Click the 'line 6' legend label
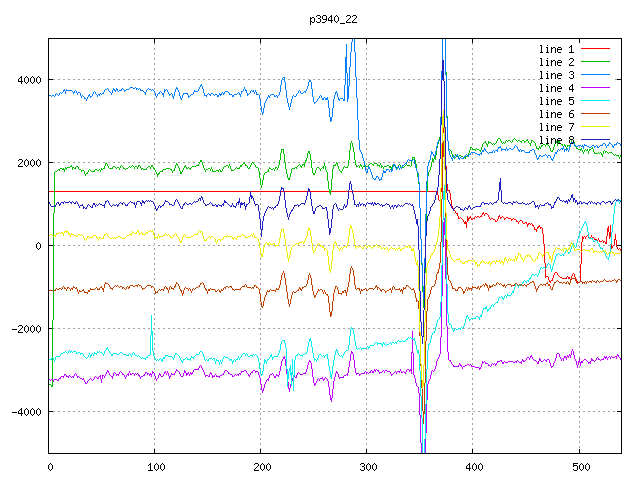Image resolution: width=640 pixels, height=480 pixels. click(556, 114)
